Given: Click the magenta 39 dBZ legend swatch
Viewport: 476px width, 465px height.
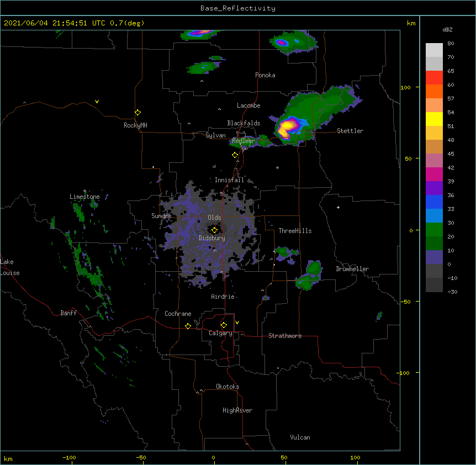Looking at the screenshot, I should [434, 174].
